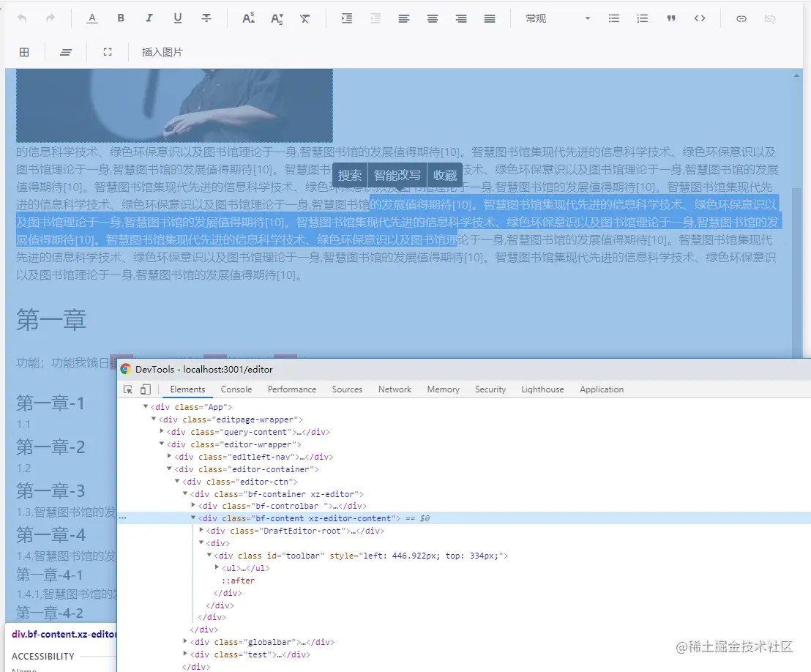Image resolution: width=811 pixels, height=672 pixels.
Task: Open the Sources tab in DevTools
Action: click(347, 389)
